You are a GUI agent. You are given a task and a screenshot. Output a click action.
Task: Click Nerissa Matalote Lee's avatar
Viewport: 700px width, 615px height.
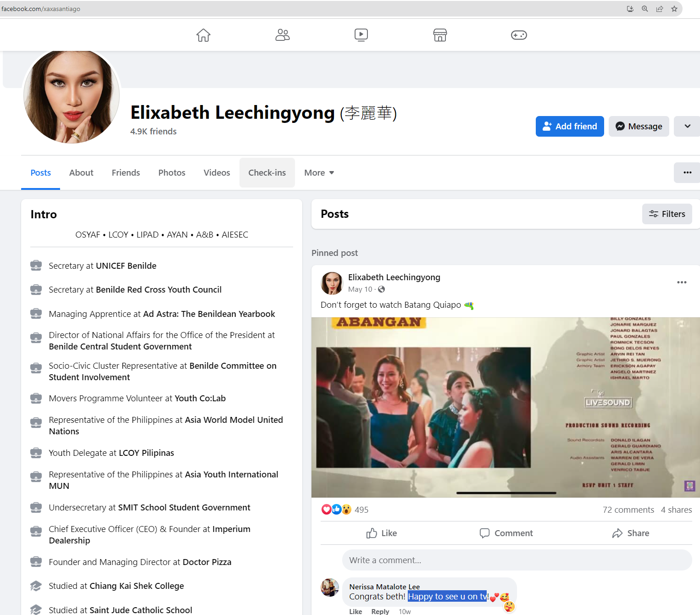coord(330,587)
